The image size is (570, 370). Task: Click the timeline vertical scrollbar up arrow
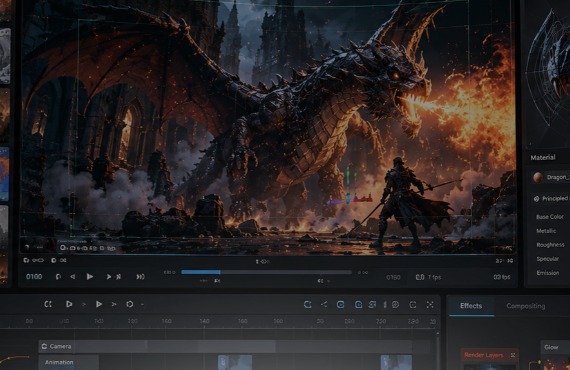[438, 333]
